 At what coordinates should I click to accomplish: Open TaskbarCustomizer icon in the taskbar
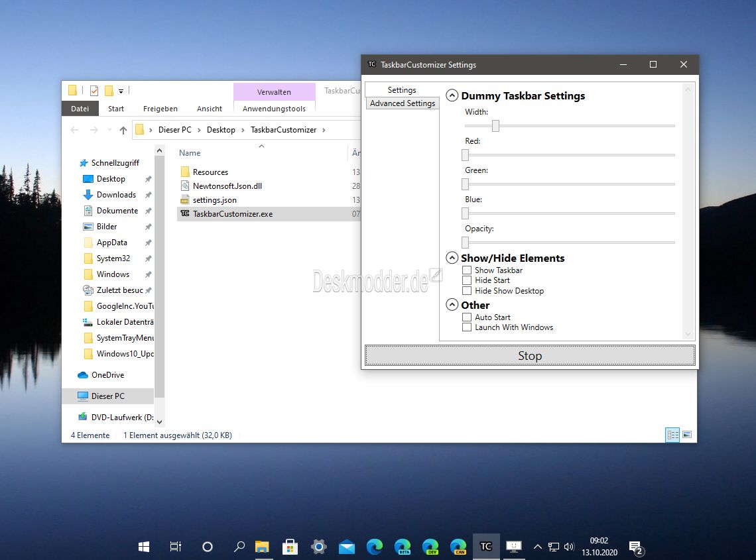[485, 547]
